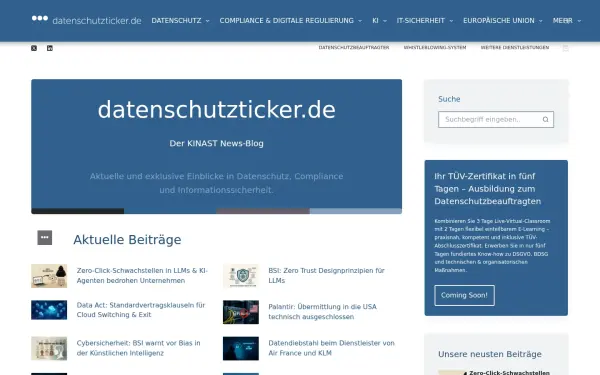This screenshot has height=375, width=600.
Task: Open the MEHR menu item
Action: click(x=562, y=21)
